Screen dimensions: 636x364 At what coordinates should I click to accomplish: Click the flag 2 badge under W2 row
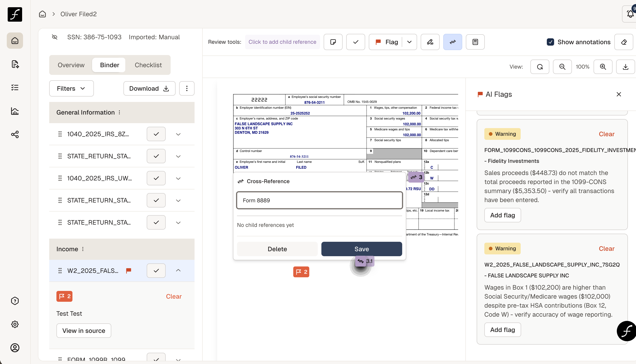64,296
